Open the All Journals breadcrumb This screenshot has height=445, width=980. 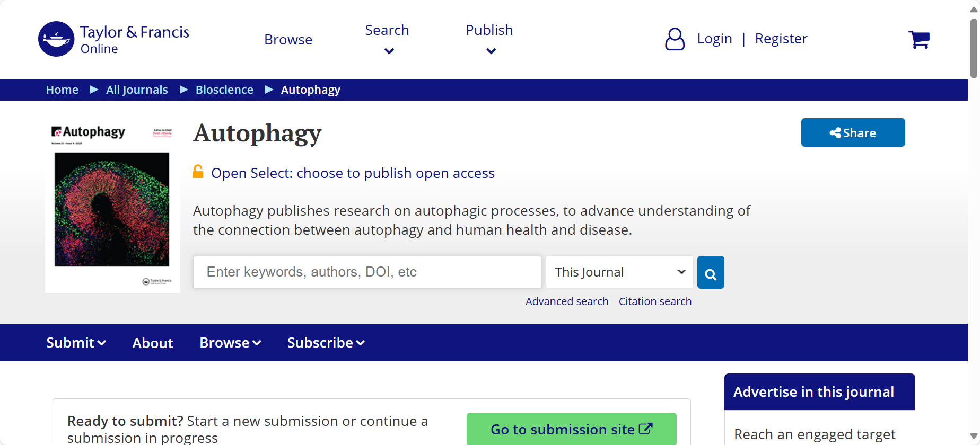coord(137,90)
